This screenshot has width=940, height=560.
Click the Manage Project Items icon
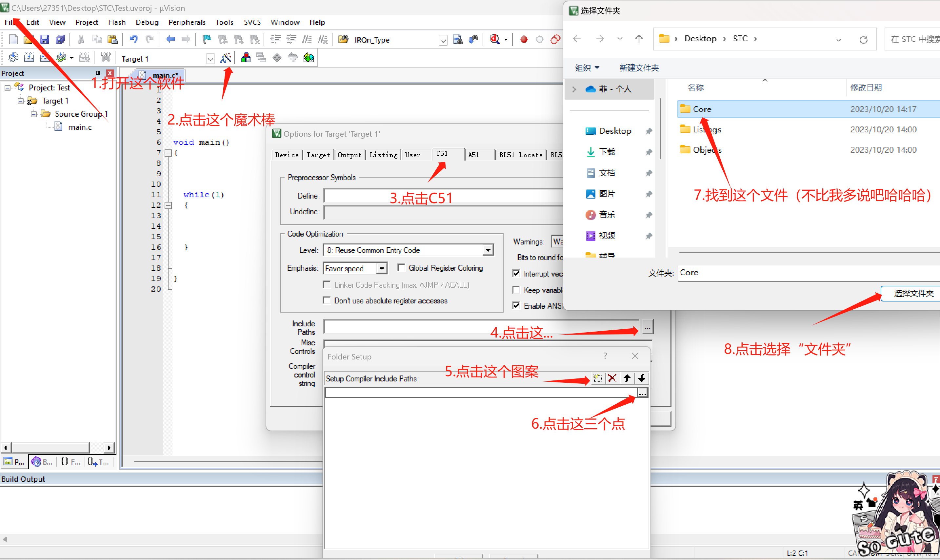[246, 58]
